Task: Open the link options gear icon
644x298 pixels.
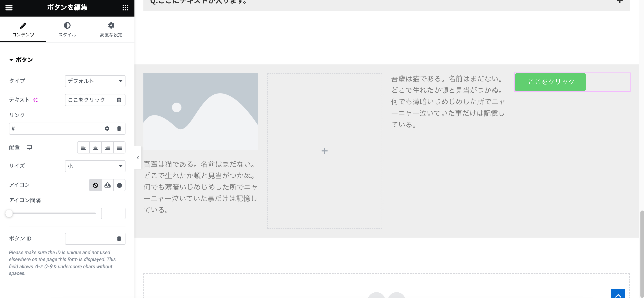Action: click(107, 129)
